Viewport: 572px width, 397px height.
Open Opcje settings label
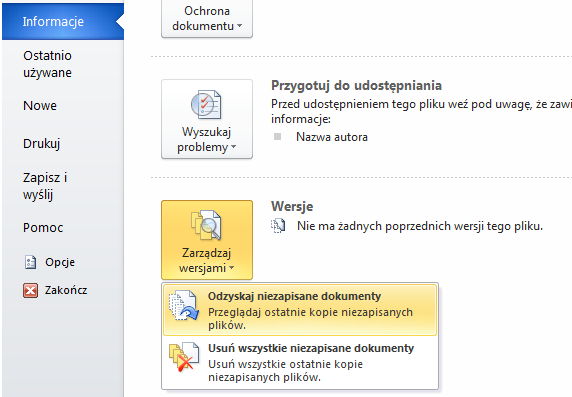click(60, 262)
